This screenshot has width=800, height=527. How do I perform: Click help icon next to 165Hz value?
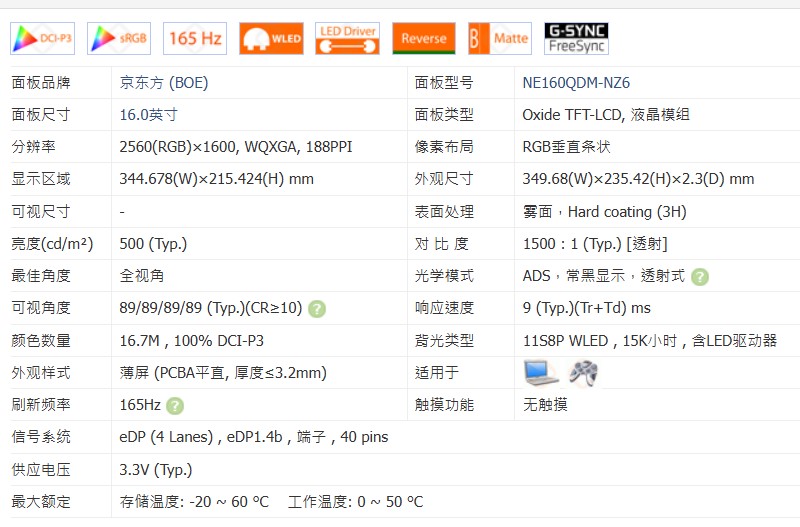point(175,406)
